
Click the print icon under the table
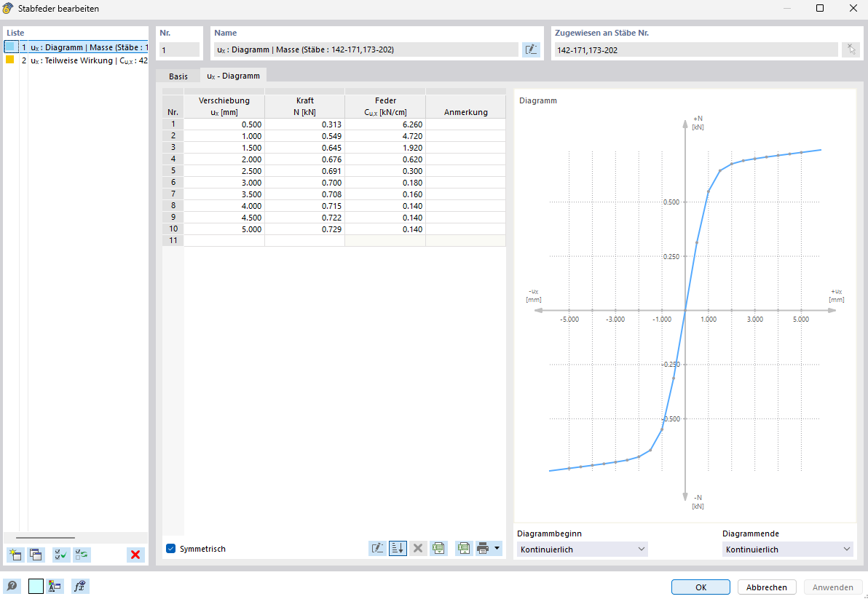[x=483, y=549]
